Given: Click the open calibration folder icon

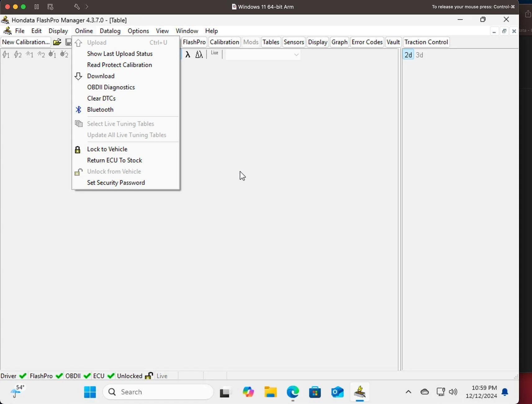Looking at the screenshot, I should pyautogui.click(x=57, y=42).
